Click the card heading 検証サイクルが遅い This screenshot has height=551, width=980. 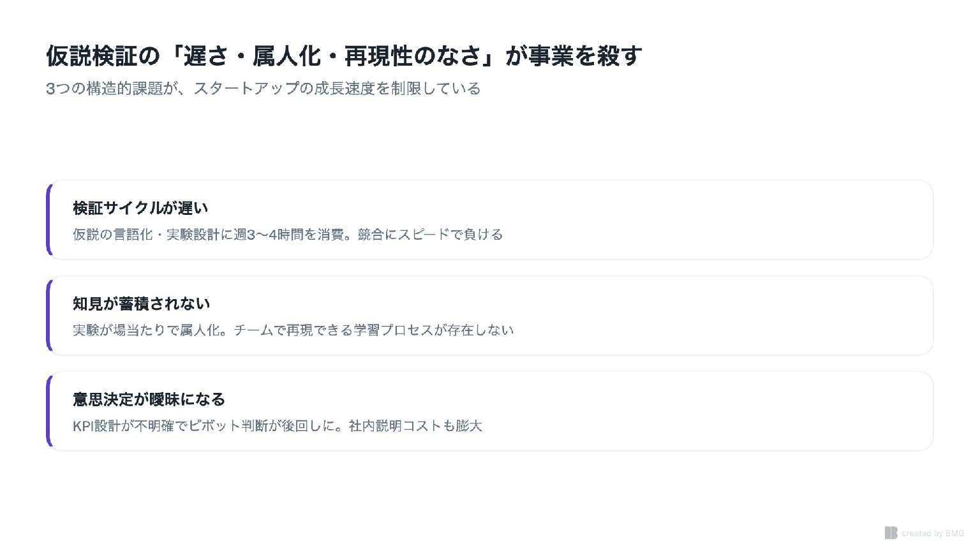coord(140,208)
